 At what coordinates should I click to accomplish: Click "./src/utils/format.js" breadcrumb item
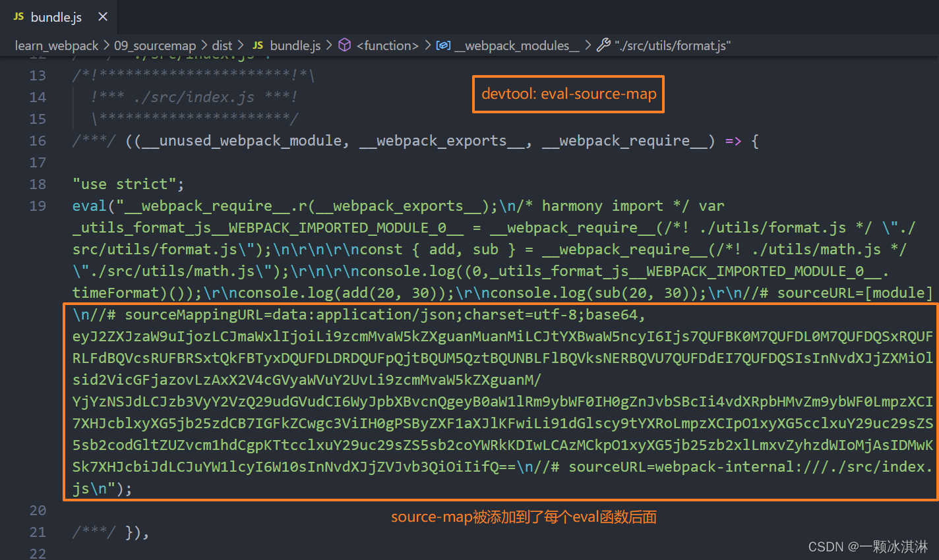pos(673,45)
